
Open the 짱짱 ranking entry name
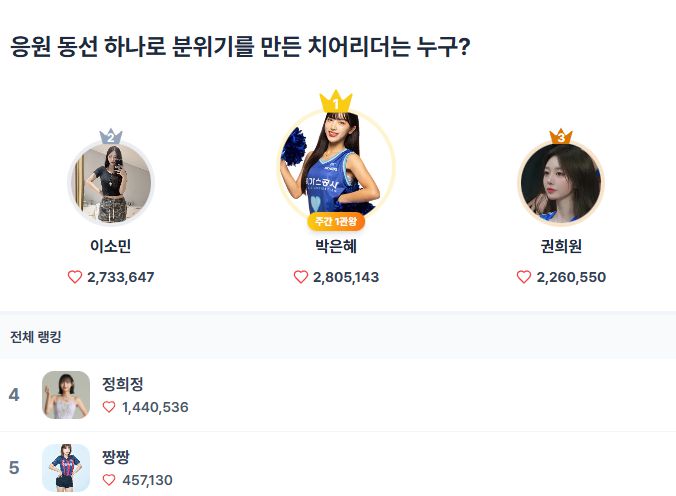pyautogui.click(x=116, y=457)
